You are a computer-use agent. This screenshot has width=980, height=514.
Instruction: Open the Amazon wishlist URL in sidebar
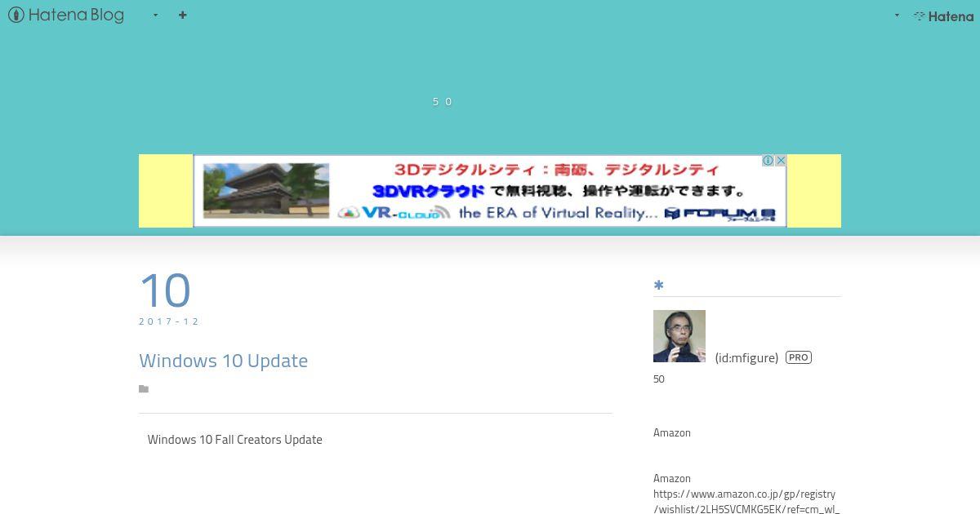pyautogui.click(x=746, y=502)
